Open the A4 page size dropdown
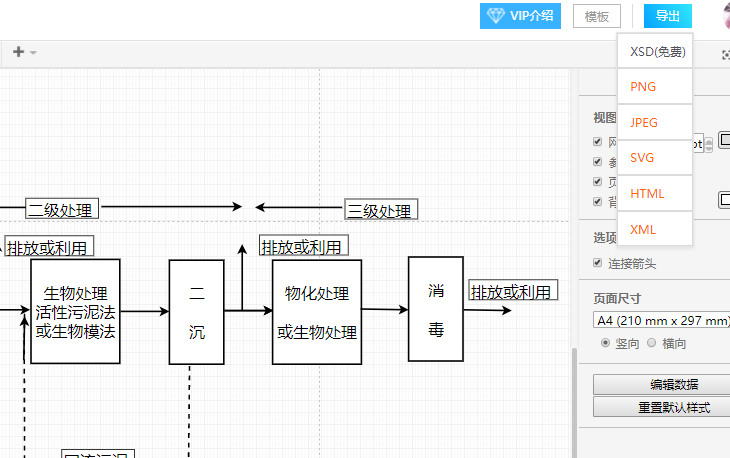This screenshot has height=458, width=730. (x=662, y=320)
